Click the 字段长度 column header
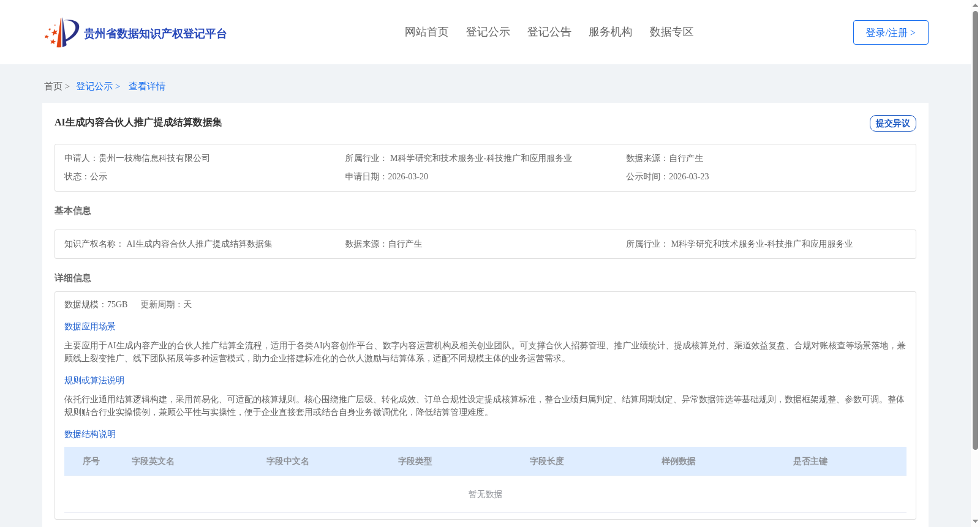 point(547,461)
